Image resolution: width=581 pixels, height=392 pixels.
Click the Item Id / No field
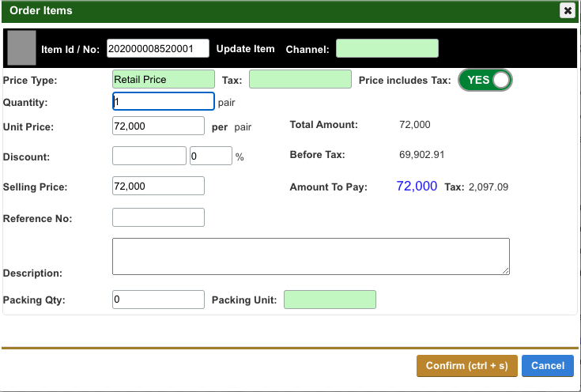click(x=157, y=49)
